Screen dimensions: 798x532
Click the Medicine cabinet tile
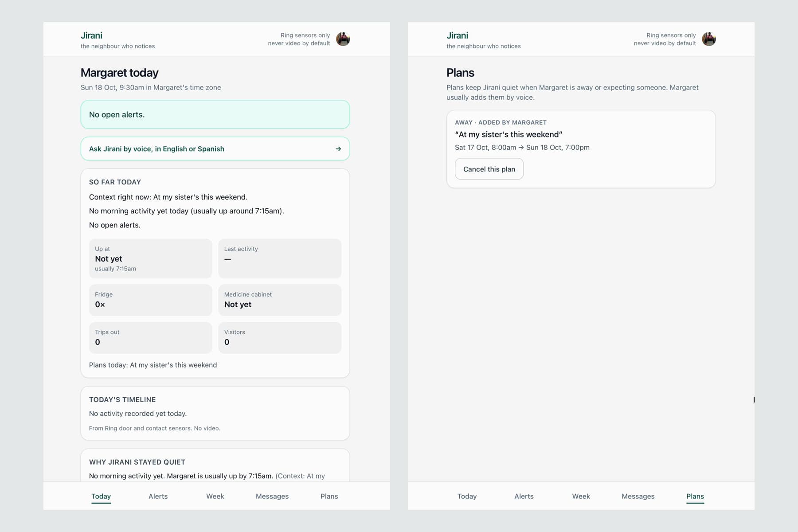coord(280,300)
